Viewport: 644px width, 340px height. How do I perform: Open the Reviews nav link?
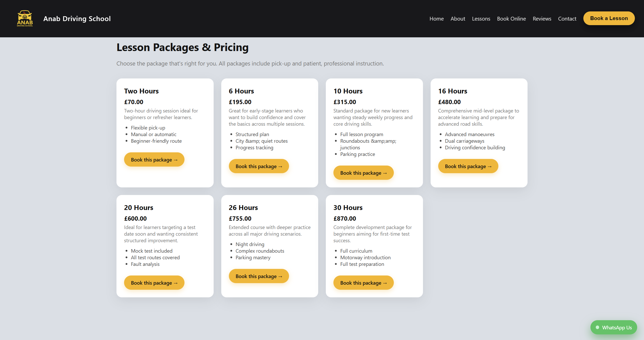pyautogui.click(x=542, y=19)
